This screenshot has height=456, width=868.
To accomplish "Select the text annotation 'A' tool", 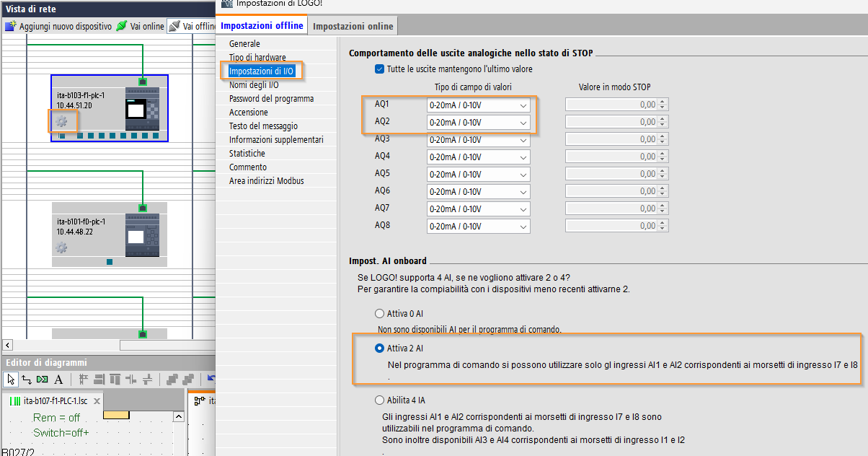I will (59, 380).
